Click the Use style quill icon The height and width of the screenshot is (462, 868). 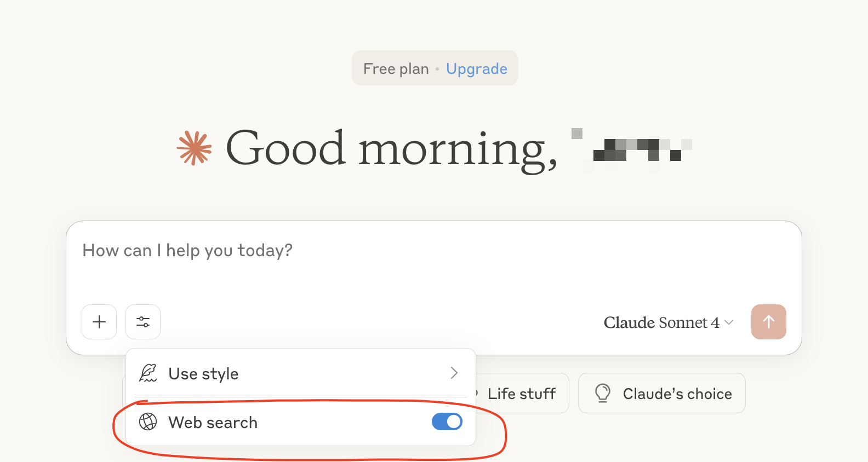(x=148, y=373)
